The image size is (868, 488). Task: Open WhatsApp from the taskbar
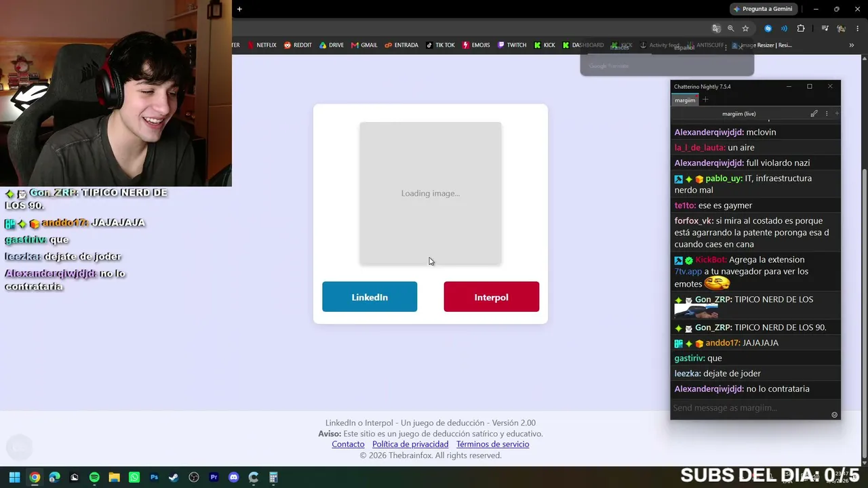pos(134,477)
